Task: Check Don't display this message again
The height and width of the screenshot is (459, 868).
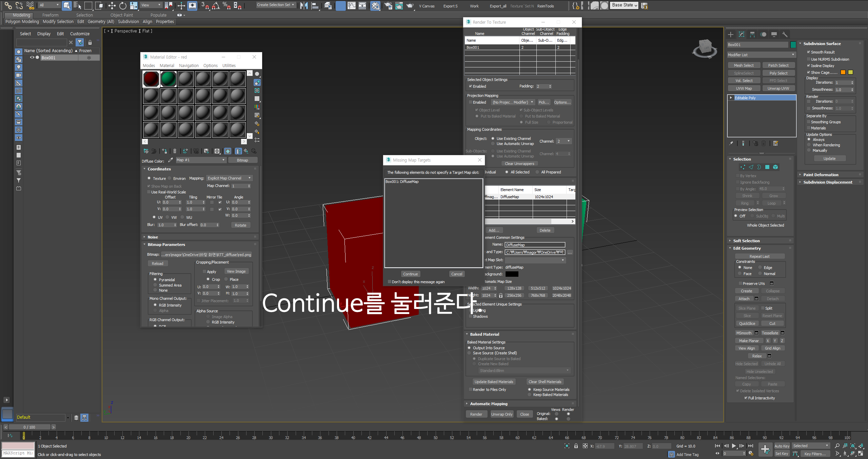Action: point(390,282)
